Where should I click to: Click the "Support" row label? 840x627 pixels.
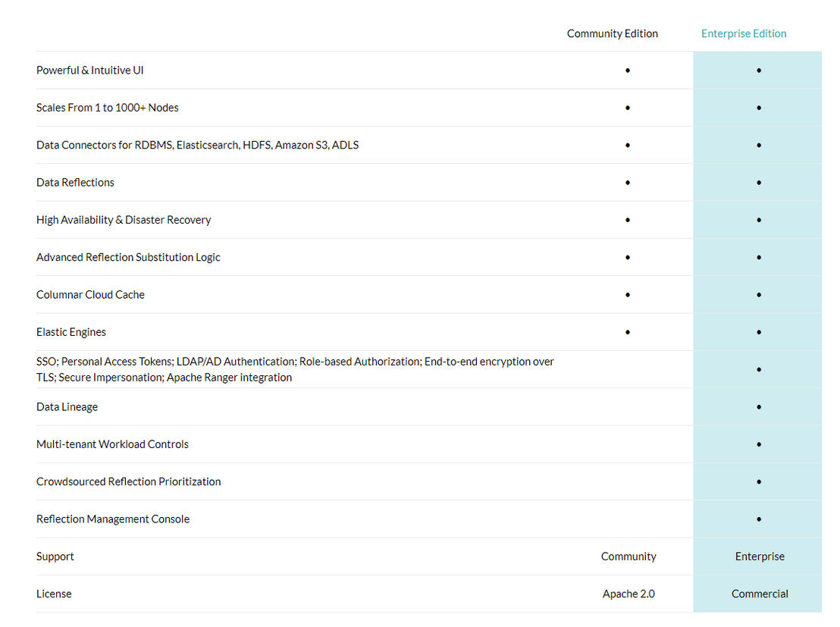click(55, 556)
